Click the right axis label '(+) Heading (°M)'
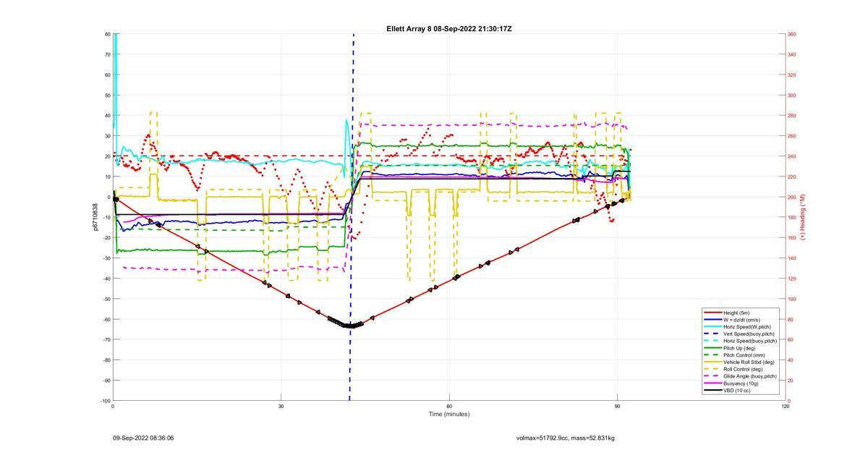 [803, 217]
